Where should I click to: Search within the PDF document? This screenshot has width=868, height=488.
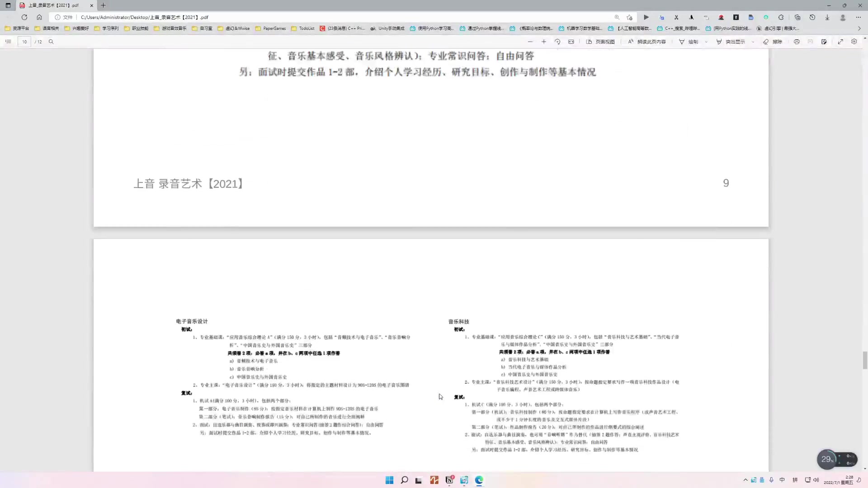[51, 42]
